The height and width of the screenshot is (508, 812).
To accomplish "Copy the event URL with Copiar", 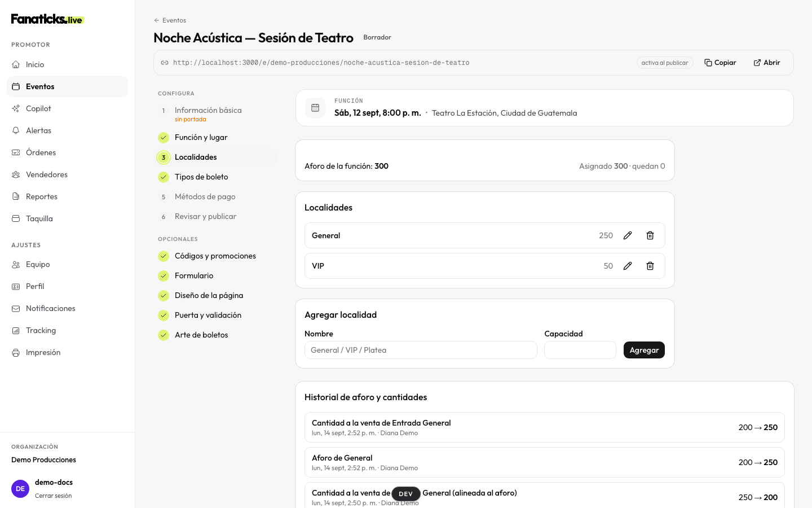I will point(721,63).
